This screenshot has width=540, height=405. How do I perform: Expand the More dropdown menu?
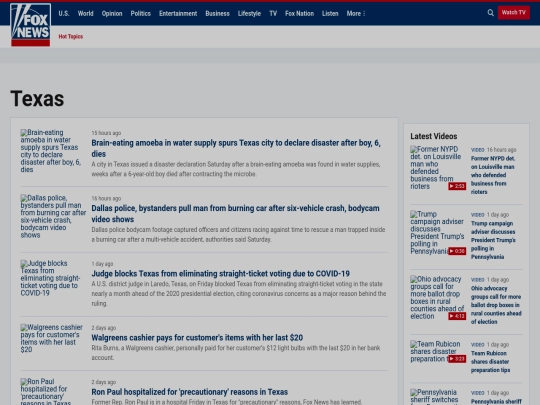[x=356, y=13]
